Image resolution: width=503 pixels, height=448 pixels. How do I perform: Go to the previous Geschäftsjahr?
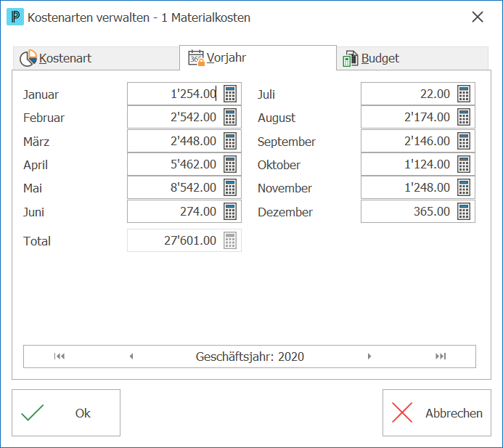click(131, 357)
